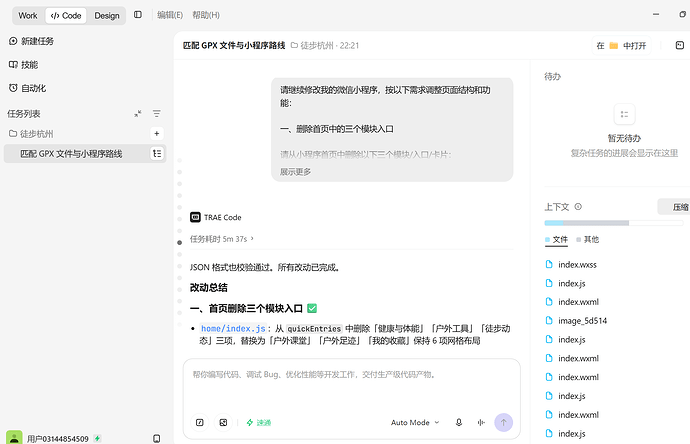Switch to the Design mode tab
This screenshot has width=690, height=444.
click(x=106, y=16)
